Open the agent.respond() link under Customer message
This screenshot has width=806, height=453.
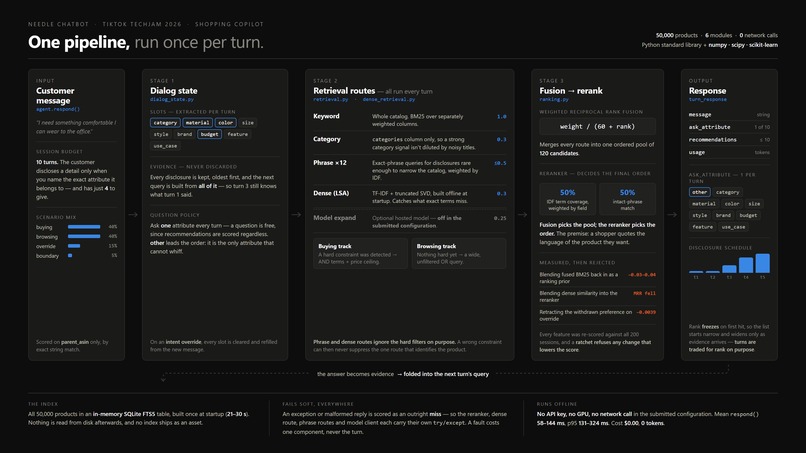pos(58,109)
